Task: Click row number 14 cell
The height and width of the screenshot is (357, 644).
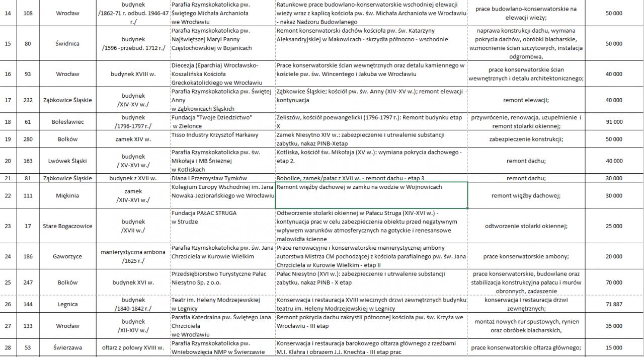Action: point(9,13)
